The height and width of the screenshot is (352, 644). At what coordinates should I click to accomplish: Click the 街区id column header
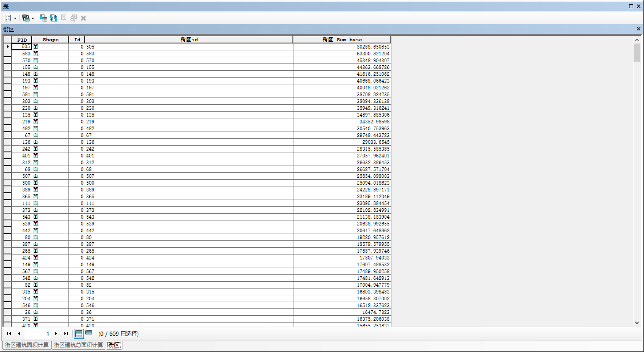(x=189, y=39)
